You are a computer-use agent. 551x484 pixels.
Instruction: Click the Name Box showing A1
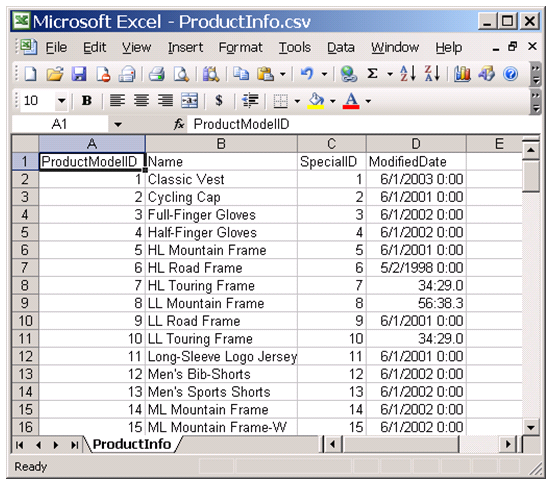60,124
